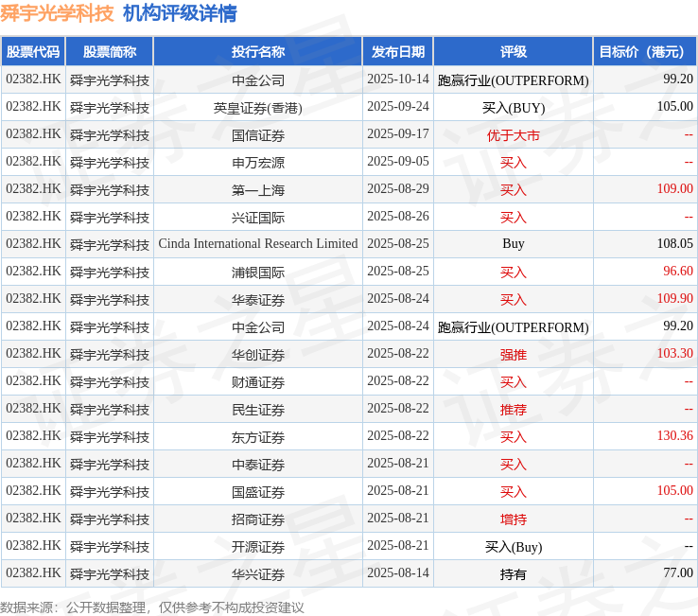Click target price 77.00
This screenshot has height=616, width=698.
pos(678,573)
